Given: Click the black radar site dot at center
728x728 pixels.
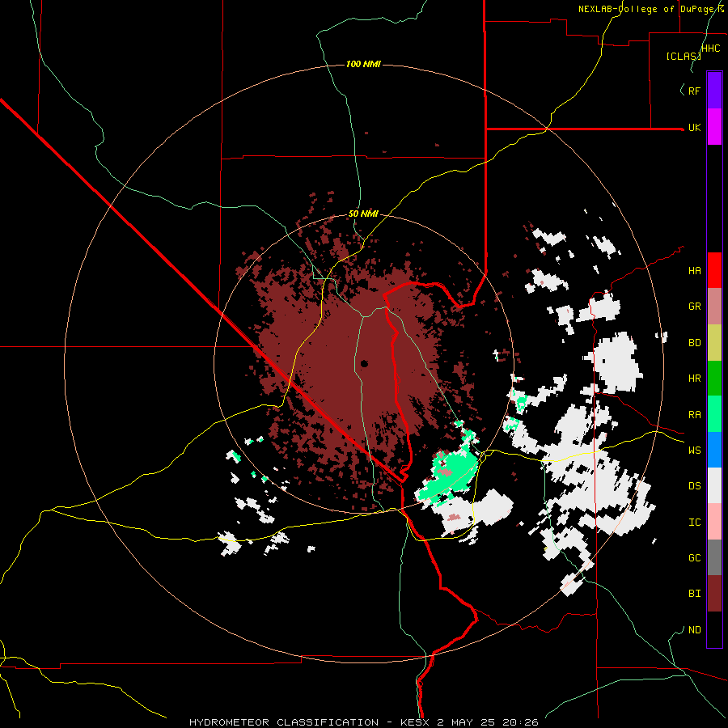Looking at the screenshot, I should pyautogui.click(x=364, y=363).
